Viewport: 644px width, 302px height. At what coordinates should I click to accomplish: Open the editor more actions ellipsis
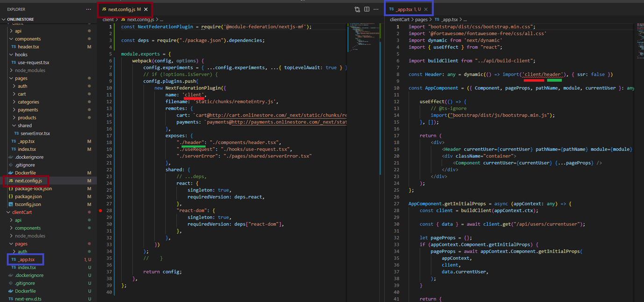click(376, 9)
